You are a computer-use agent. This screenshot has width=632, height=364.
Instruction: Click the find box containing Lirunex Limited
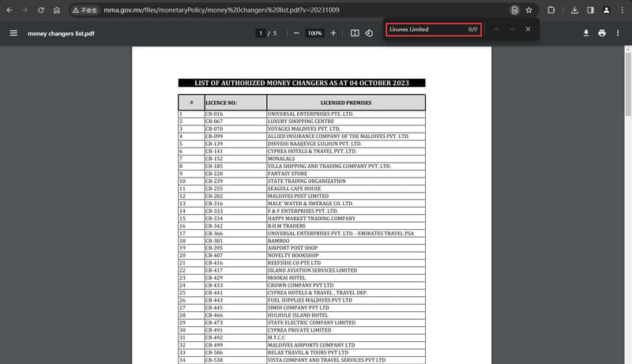tap(433, 29)
